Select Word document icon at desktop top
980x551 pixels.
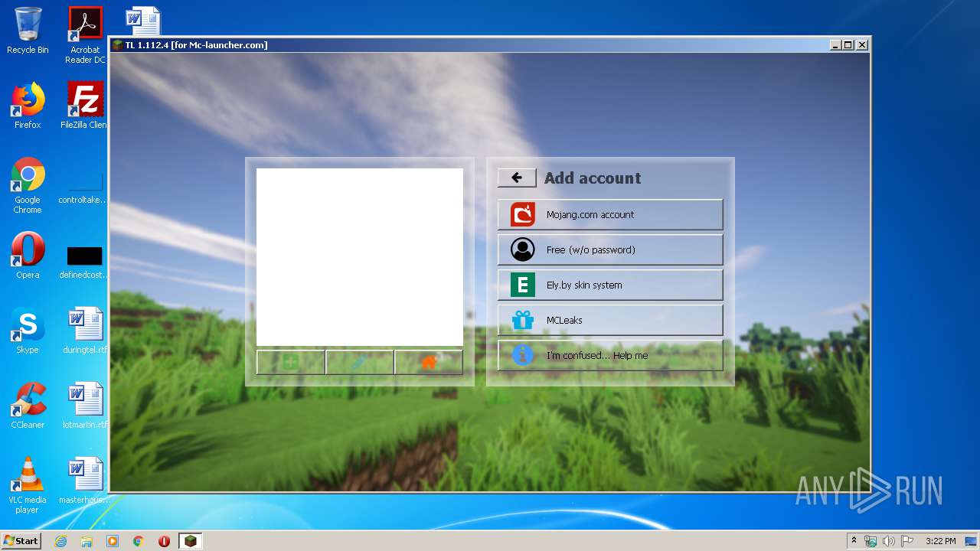point(143,21)
